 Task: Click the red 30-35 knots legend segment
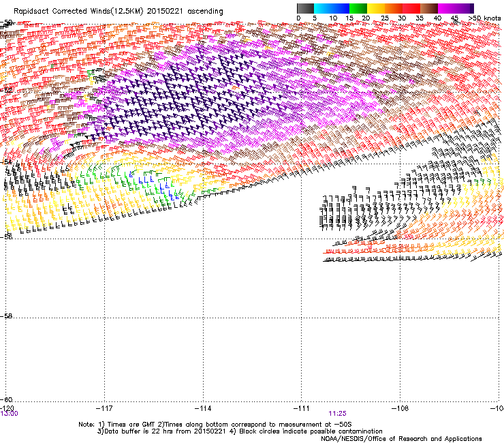(411, 8)
